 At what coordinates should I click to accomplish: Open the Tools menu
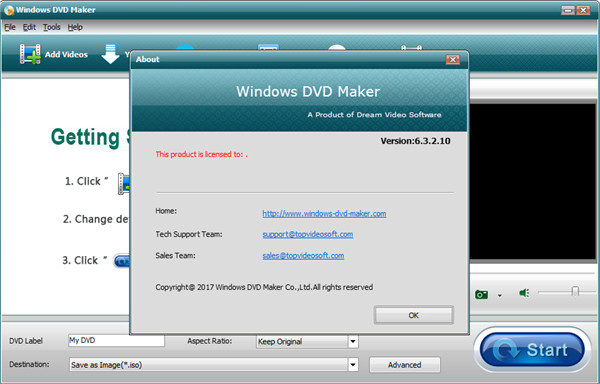point(52,27)
